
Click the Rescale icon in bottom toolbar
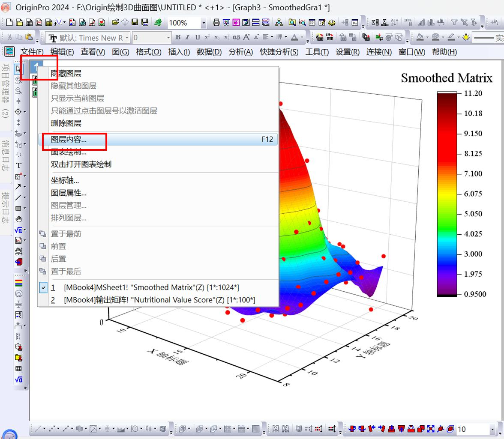(431, 429)
